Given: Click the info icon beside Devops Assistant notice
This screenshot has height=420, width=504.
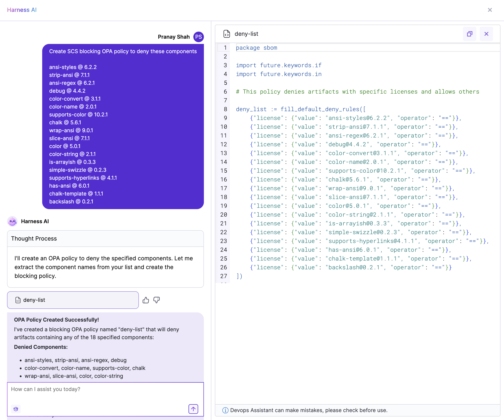Looking at the screenshot, I should (x=225, y=410).
